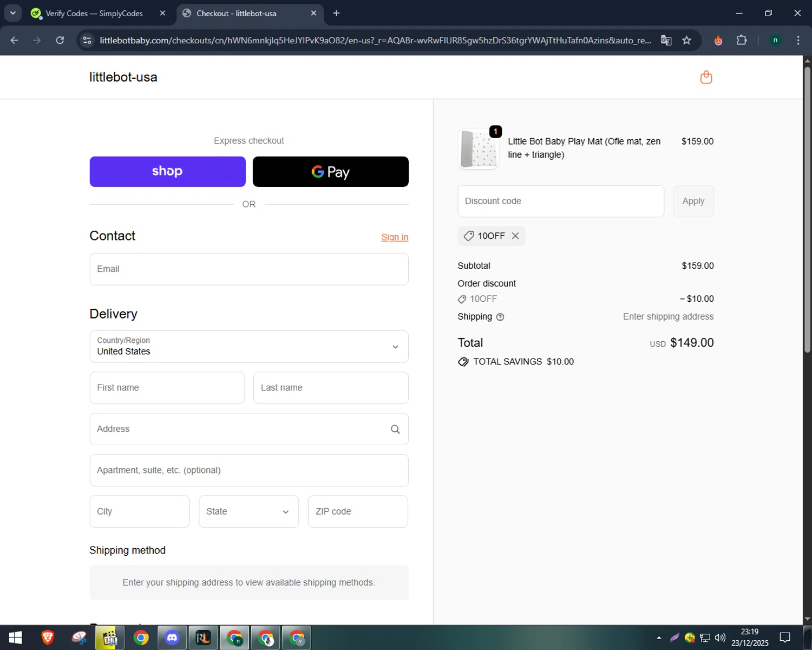Open the notifications action center
The height and width of the screenshot is (650, 812).
coord(785,638)
